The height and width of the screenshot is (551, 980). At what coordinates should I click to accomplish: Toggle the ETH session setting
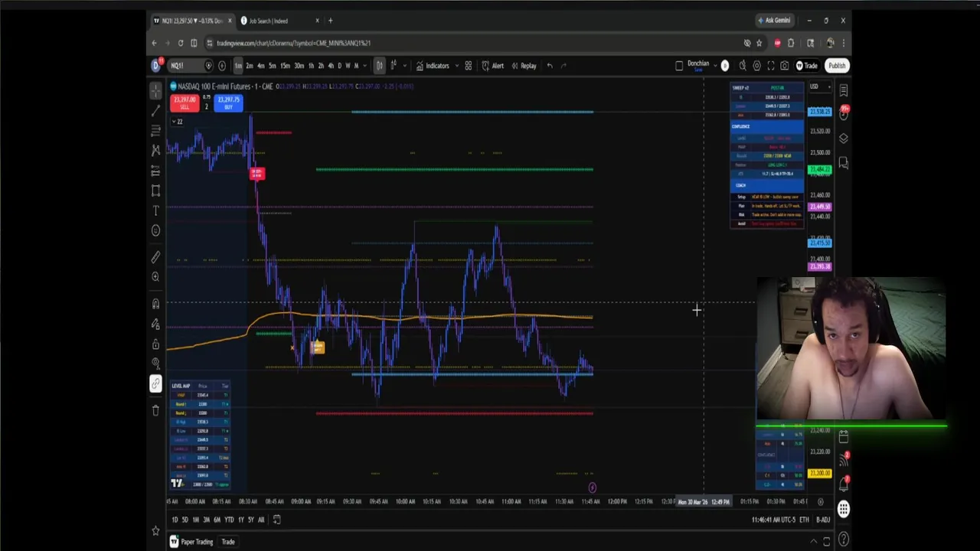pyautogui.click(x=804, y=520)
